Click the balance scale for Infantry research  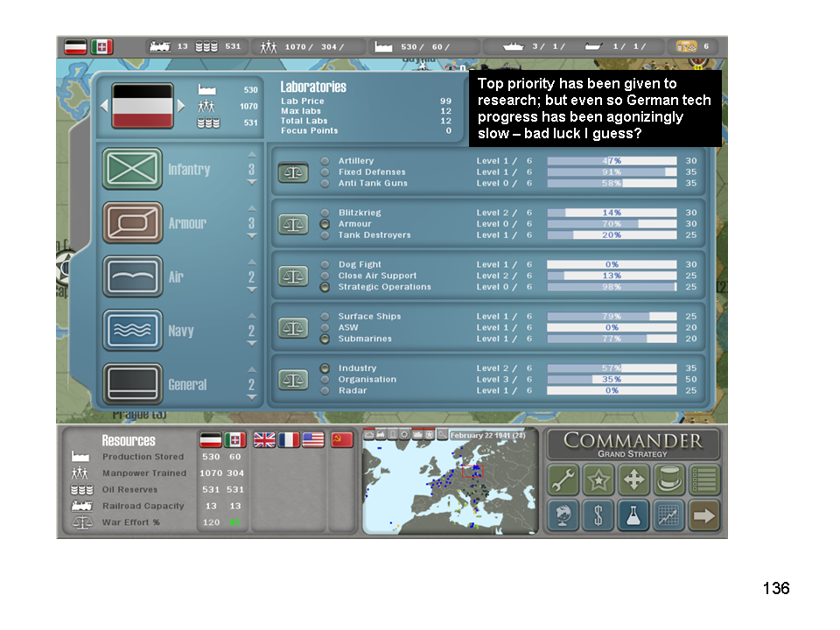point(294,172)
